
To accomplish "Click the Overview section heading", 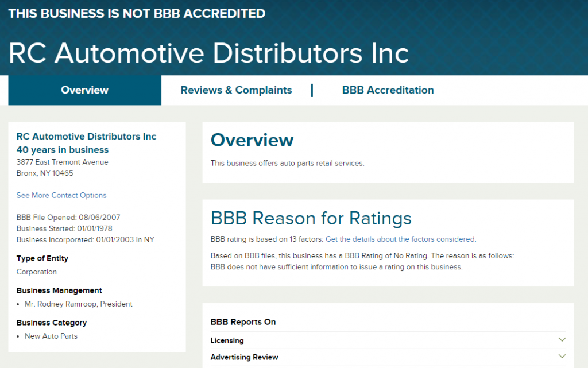I will pos(252,140).
